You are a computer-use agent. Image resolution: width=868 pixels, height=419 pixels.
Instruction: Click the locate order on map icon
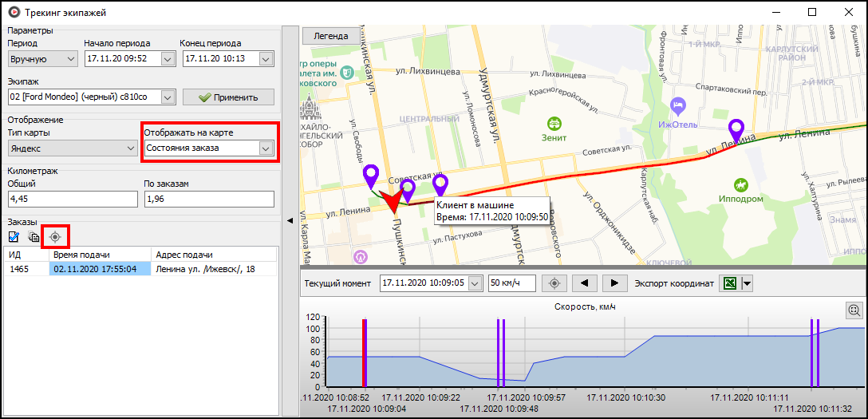(x=55, y=236)
